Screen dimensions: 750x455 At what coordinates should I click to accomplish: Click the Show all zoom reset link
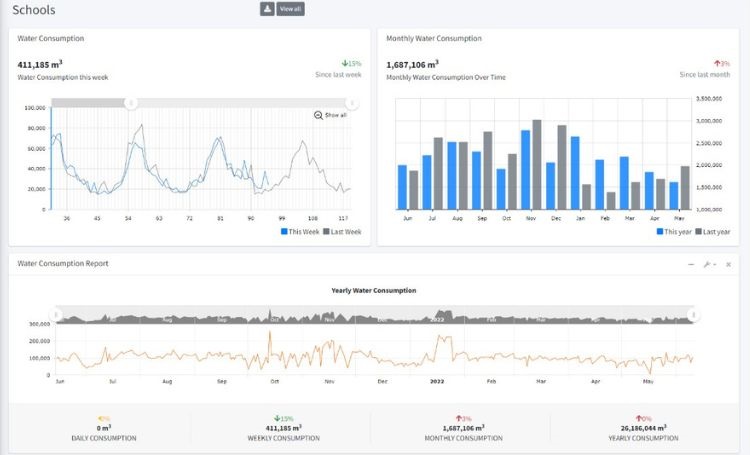pyautogui.click(x=336, y=115)
